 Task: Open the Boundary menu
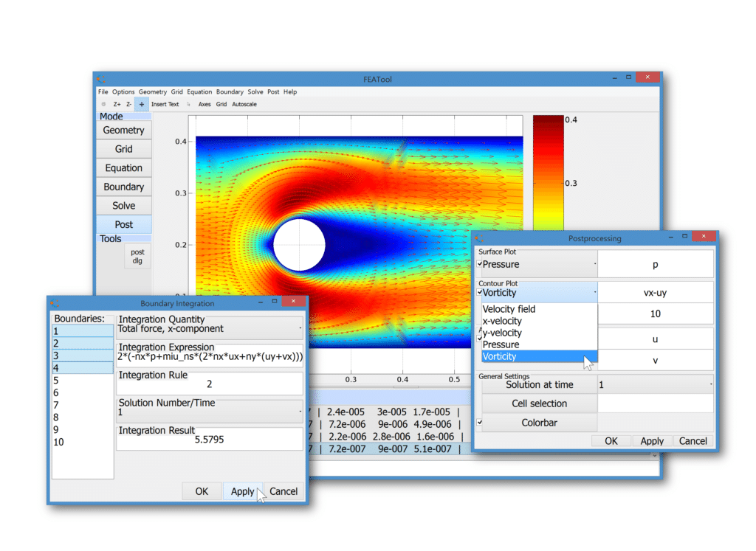tap(230, 91)
